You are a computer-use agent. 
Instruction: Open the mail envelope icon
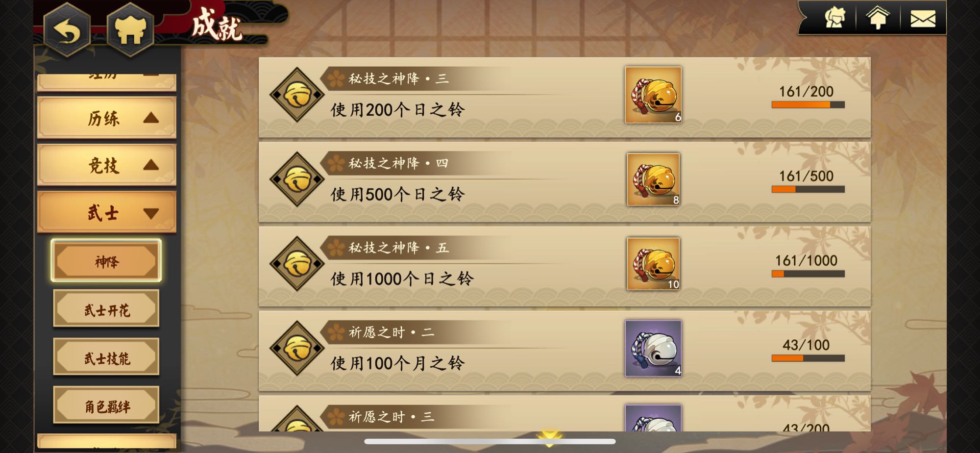(923, 19)
